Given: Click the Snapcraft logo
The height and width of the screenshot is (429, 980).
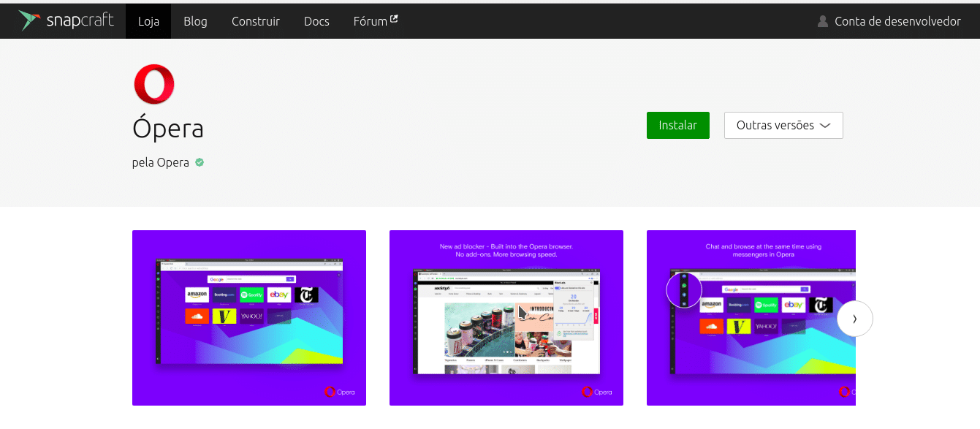Looking at the screenshot, I should 67,21.
